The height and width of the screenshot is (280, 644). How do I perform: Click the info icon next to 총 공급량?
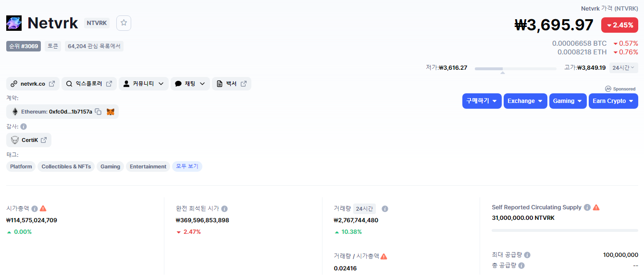click(521, 265)
